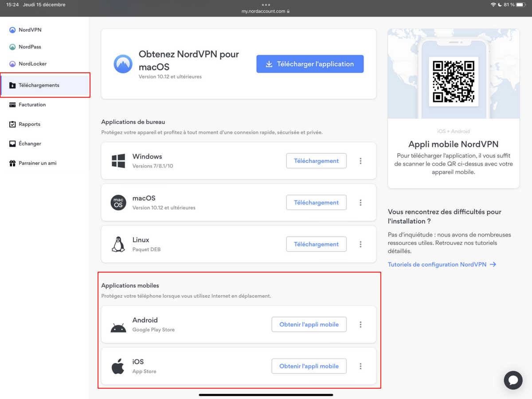
Task: Open more options for Android
Action: click(x=360, y=325)
